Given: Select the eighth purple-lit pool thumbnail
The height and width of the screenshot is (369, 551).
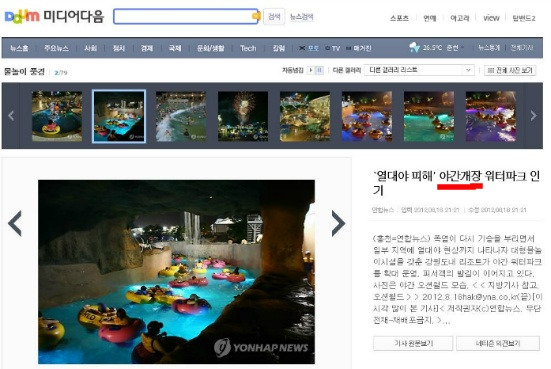Looking at the screenshot, I should pyautogui.click(x=491, y=116).
